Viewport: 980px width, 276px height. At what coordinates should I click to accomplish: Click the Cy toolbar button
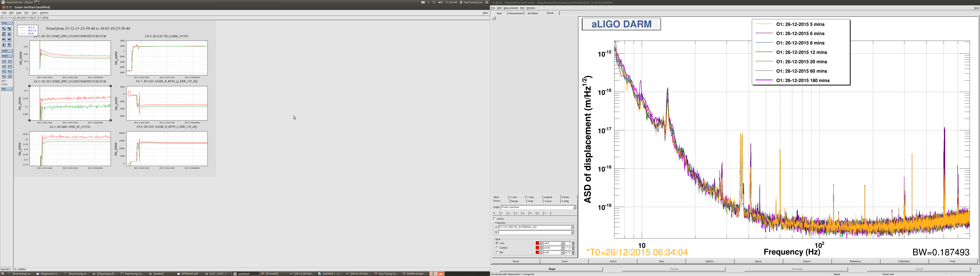(x=10, y=76)
